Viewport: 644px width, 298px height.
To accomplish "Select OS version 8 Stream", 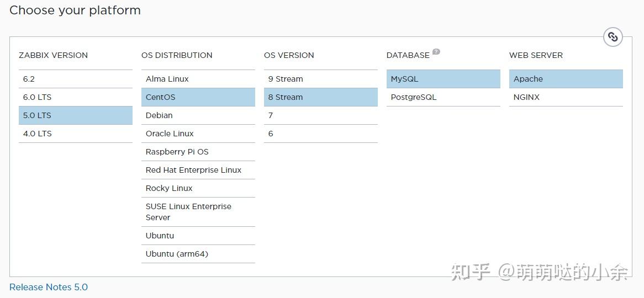I will [x=321, y=97].
